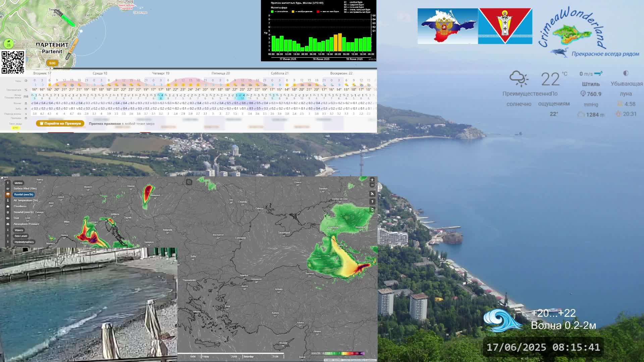
Task: Click the 9:00 time marker on Partenit map
Action: [52, 63]
